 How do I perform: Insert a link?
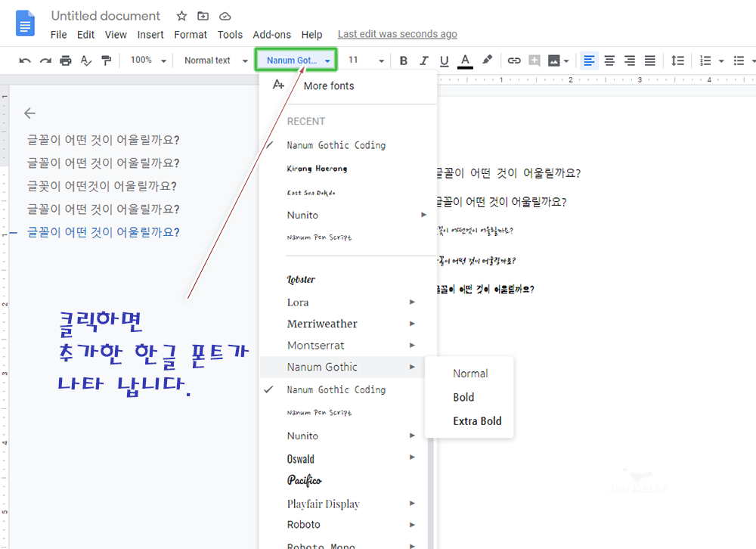[x=514, y=60]
